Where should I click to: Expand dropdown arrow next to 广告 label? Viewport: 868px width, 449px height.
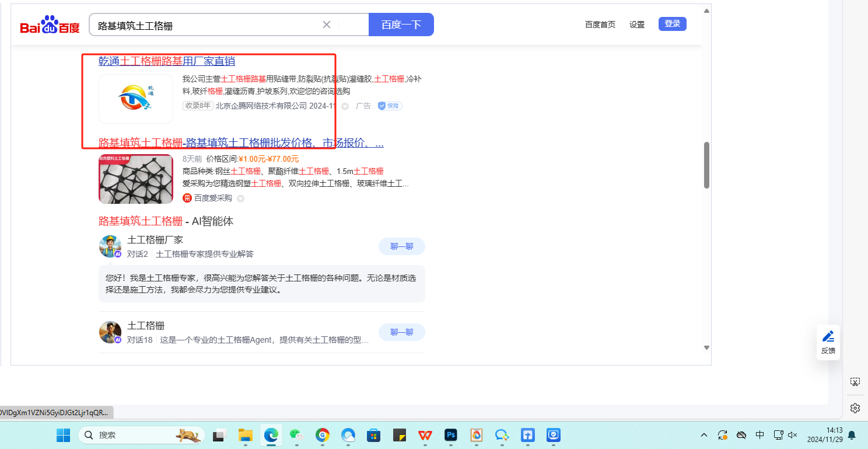click(345, 106)
